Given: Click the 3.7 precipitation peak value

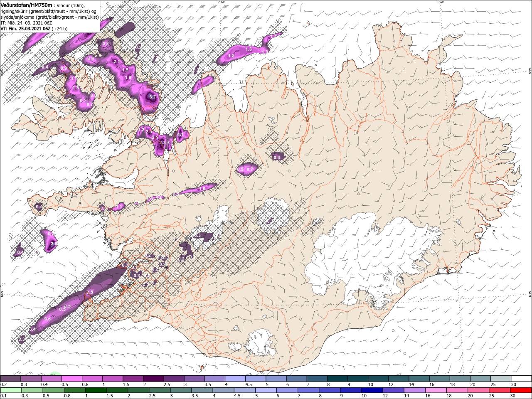Looking at the screenshot, I should click(152, 97).
